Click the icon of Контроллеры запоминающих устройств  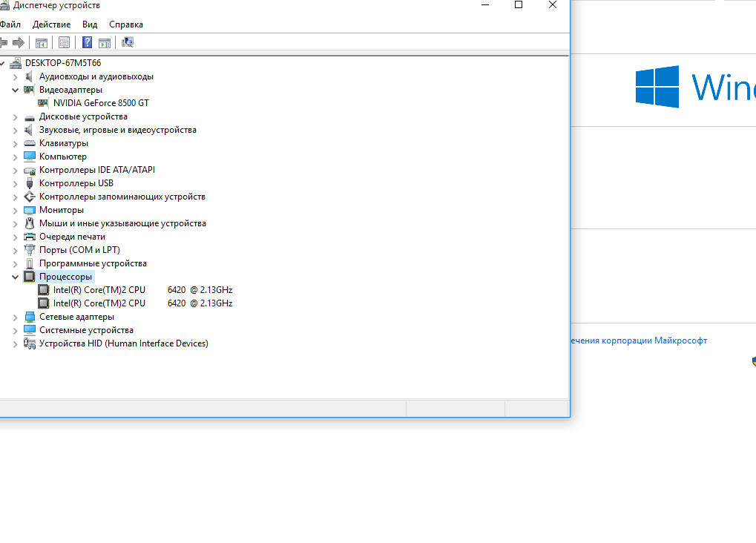(30, 197)
